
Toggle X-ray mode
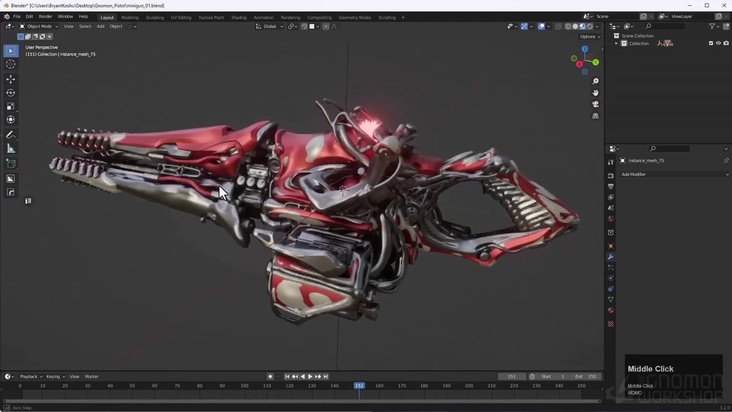coord(558,27)
